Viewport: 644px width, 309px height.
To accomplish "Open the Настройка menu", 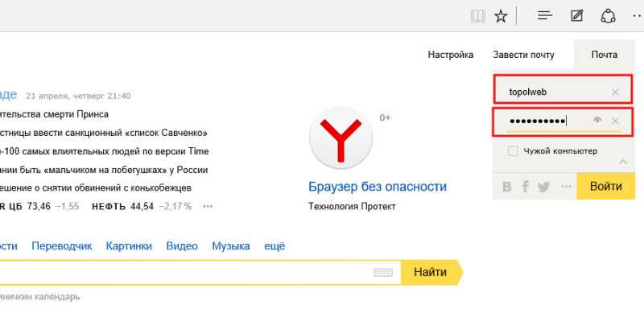I will click(451, 55).
